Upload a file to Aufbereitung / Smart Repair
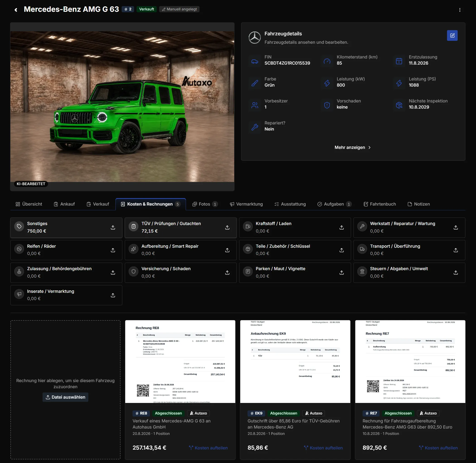Screen dimensions: 476x463 [227, 250]
